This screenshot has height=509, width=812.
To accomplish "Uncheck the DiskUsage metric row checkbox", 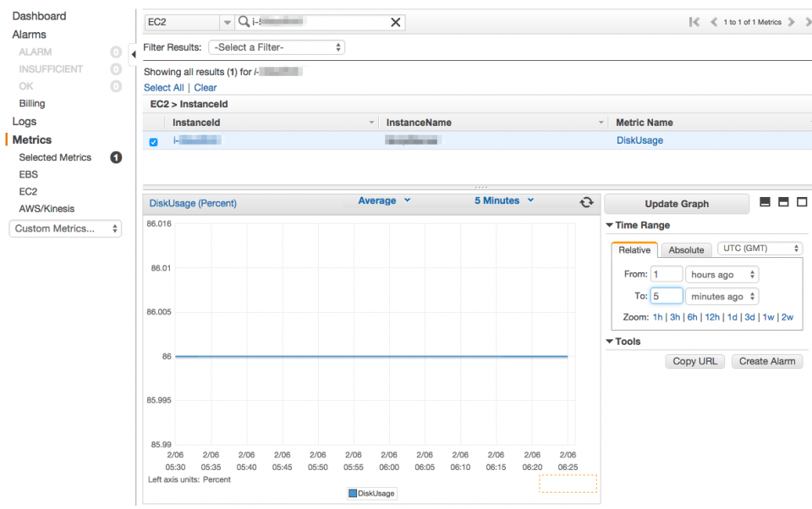I will [153, 142].
